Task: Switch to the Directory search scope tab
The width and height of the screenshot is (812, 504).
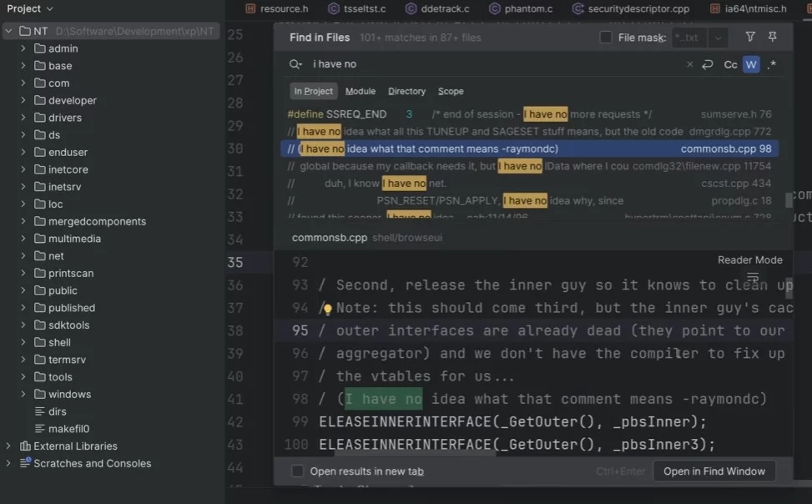Action: [x=406, y=91]
